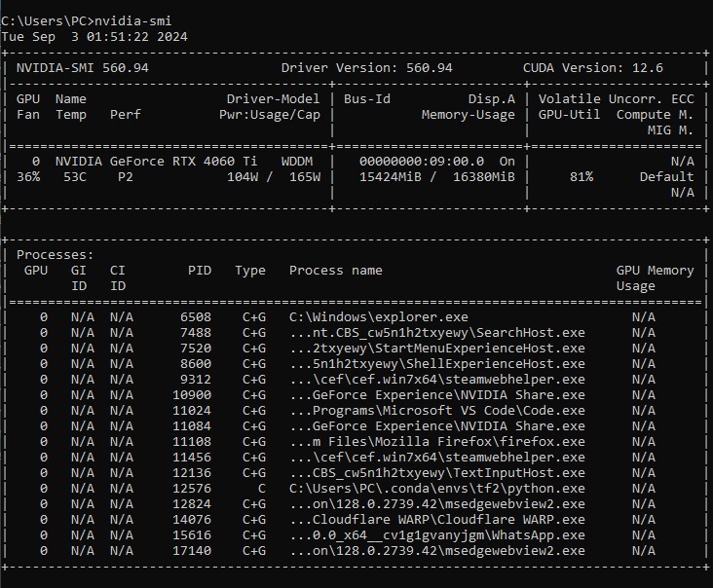Viewport: 713px width, 588px height.
Task: Click the Firefox firefox.exe process entry
Action: pyautogui.click(x=436, y=442)
